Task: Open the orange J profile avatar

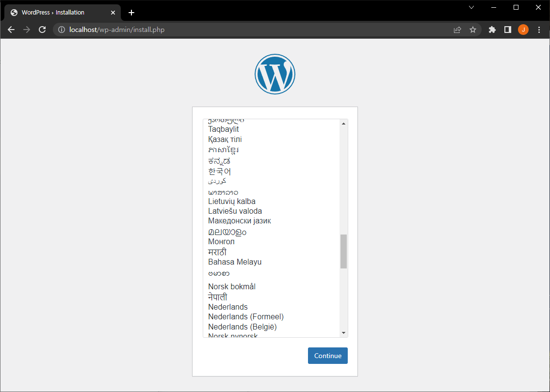Action: (x=523, y=30)
